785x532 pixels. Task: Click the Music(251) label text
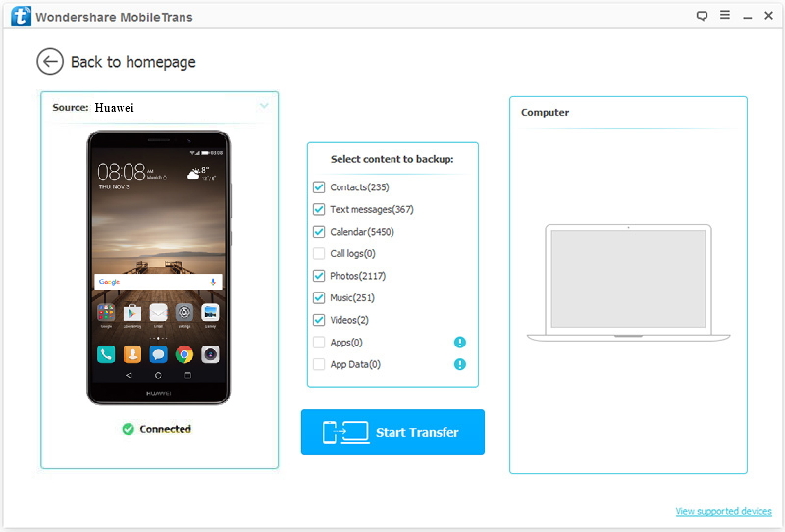pyautogui.click(x=352, y=298)
